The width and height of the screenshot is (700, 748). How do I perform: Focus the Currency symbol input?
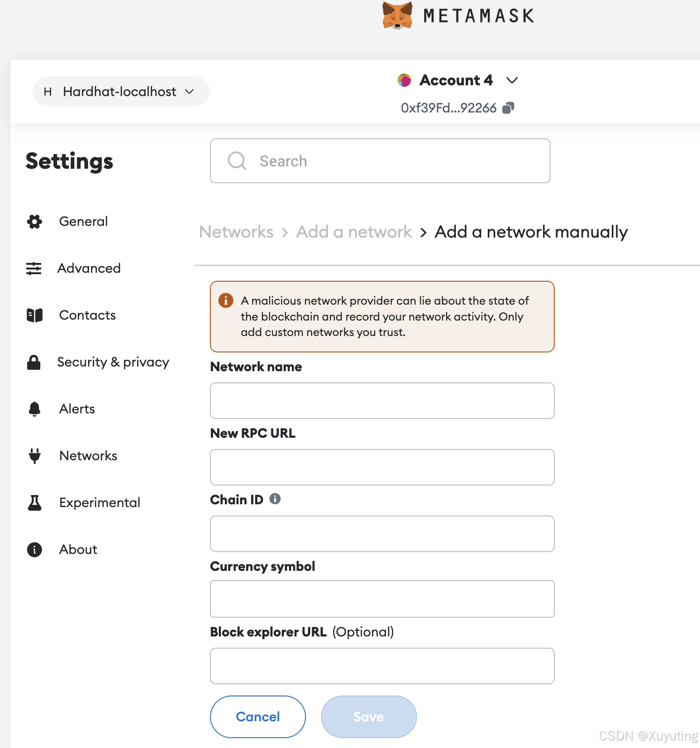[x=382, y=599]
